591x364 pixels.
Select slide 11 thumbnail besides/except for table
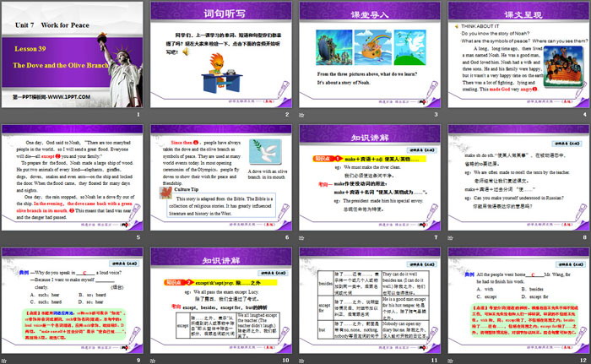(370, 301)
